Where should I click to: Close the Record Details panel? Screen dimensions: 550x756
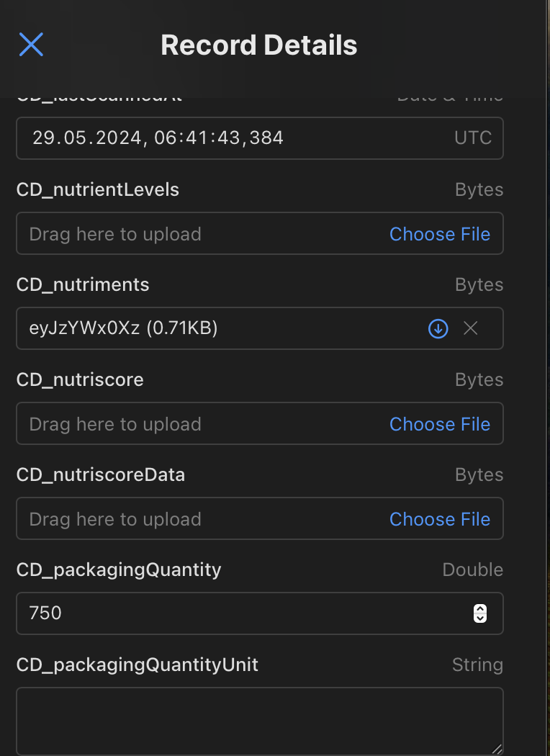[31, 45]
